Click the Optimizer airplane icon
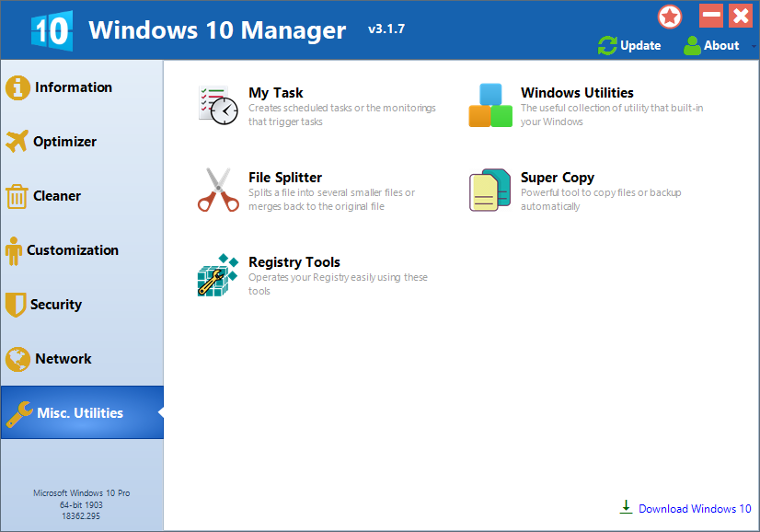 (17, 141)
